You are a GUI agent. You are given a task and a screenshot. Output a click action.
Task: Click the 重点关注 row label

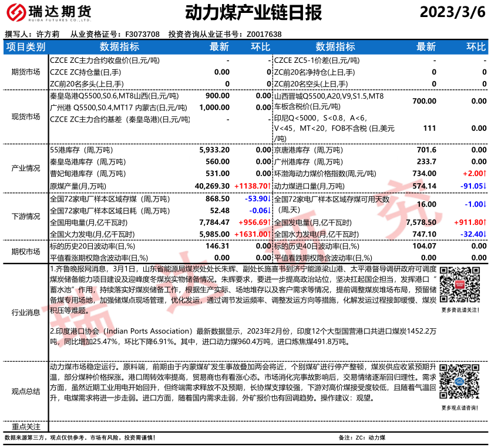(26, 426)
